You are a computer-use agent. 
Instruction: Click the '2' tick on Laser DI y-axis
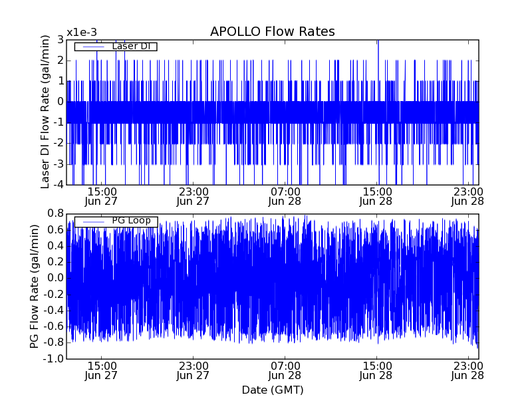coord(61,61)
